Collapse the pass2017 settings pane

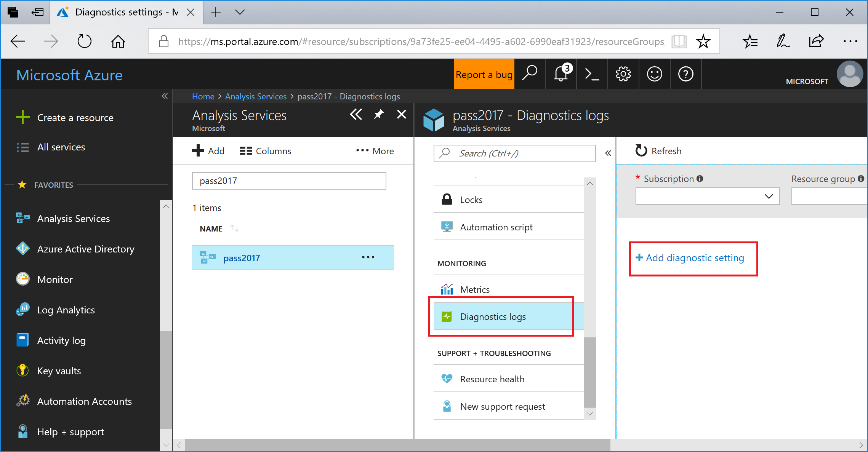(608, 153)
